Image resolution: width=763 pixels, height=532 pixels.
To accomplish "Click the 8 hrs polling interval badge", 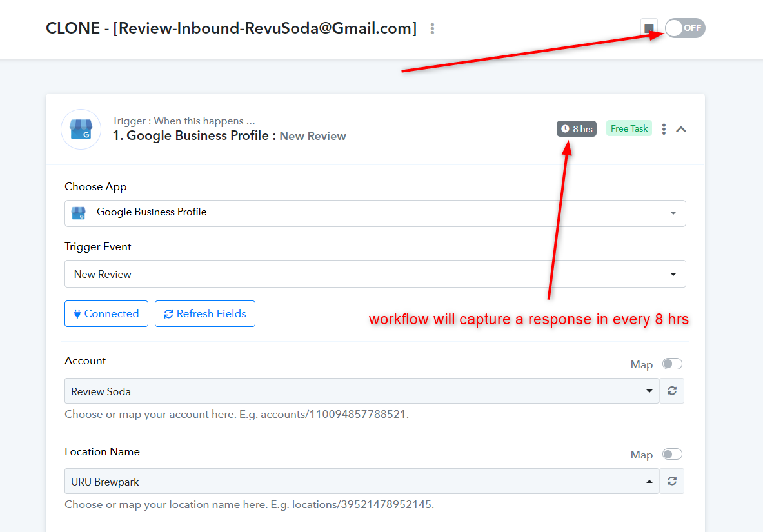I will [x=576, y=128].
